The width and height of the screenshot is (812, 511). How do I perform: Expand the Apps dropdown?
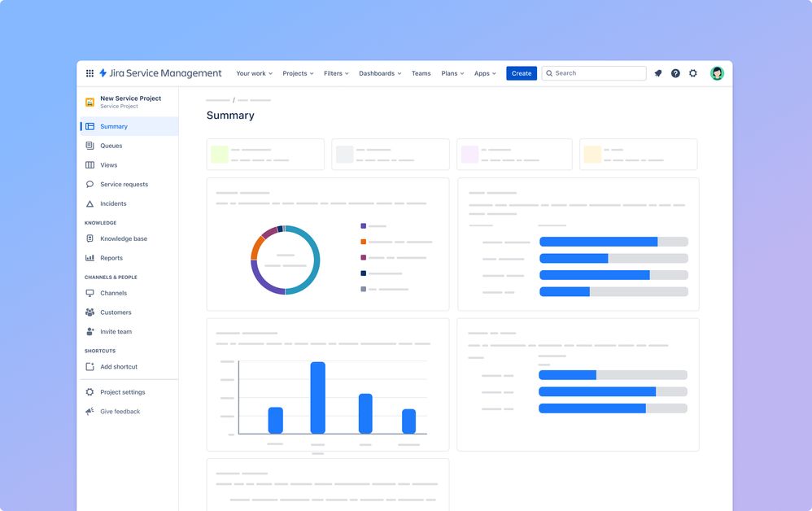coord(485,73)
